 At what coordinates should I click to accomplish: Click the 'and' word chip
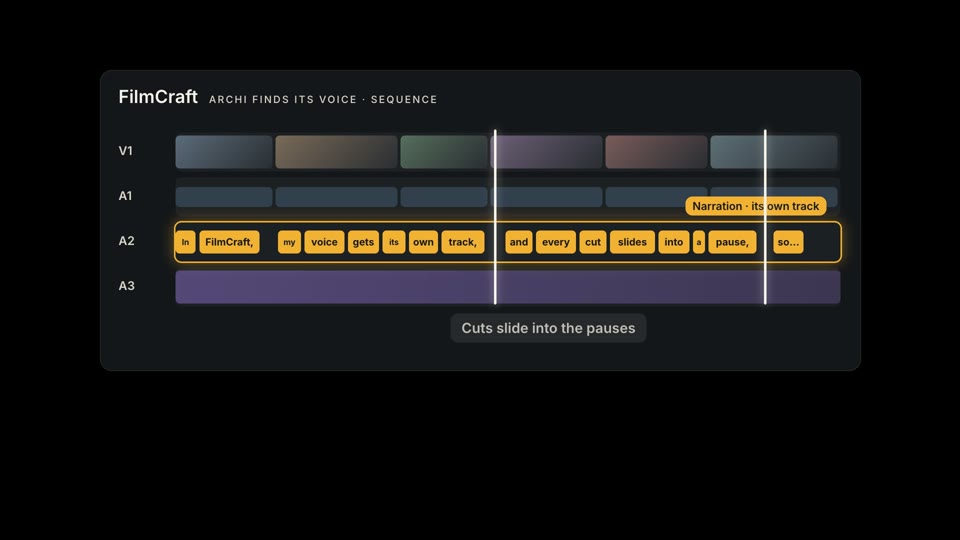(519, 242)
